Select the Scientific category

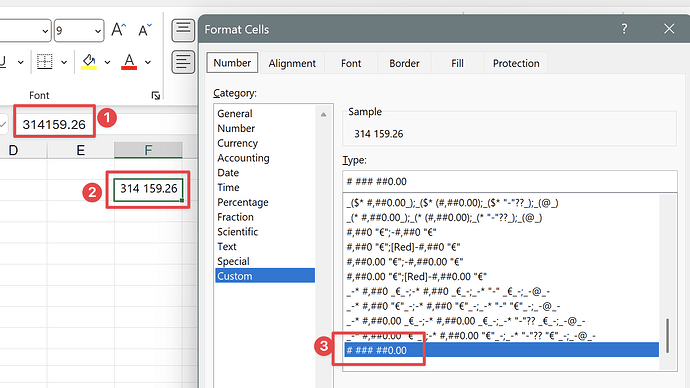click(265, 232)
